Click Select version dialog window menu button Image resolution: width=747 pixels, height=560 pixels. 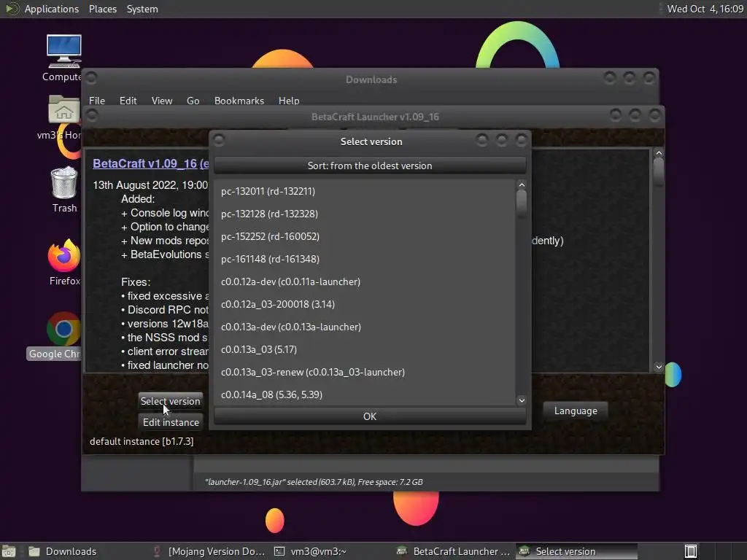tap(219, 140)
